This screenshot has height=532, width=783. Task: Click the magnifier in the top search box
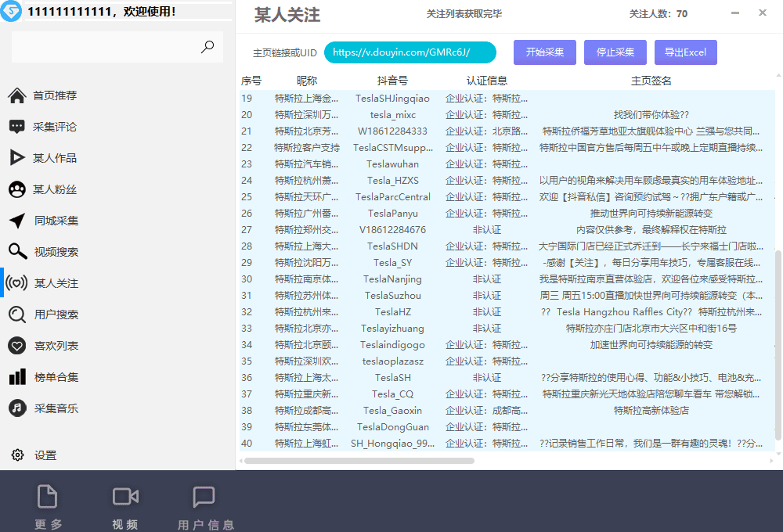click(207, 47)
